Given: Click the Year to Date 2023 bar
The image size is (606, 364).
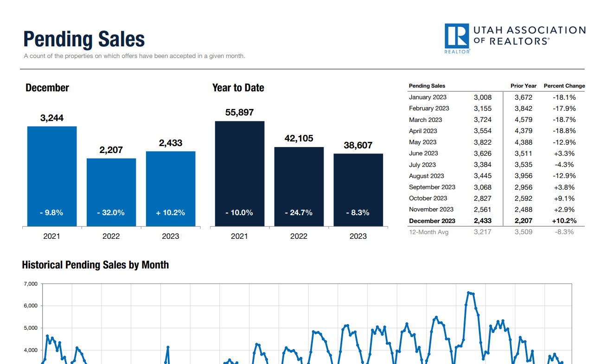Looking at the screenshot, I should click(x=358, y=190).
